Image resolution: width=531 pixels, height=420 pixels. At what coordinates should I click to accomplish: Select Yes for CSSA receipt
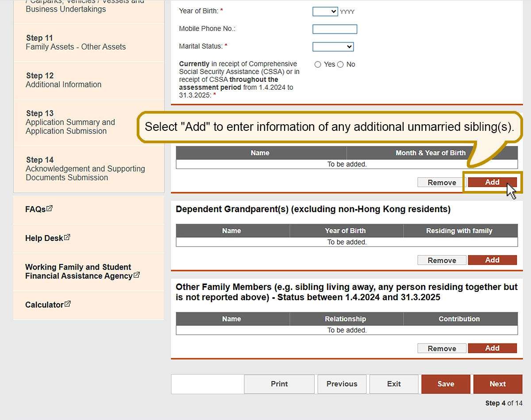pos(318,65)
